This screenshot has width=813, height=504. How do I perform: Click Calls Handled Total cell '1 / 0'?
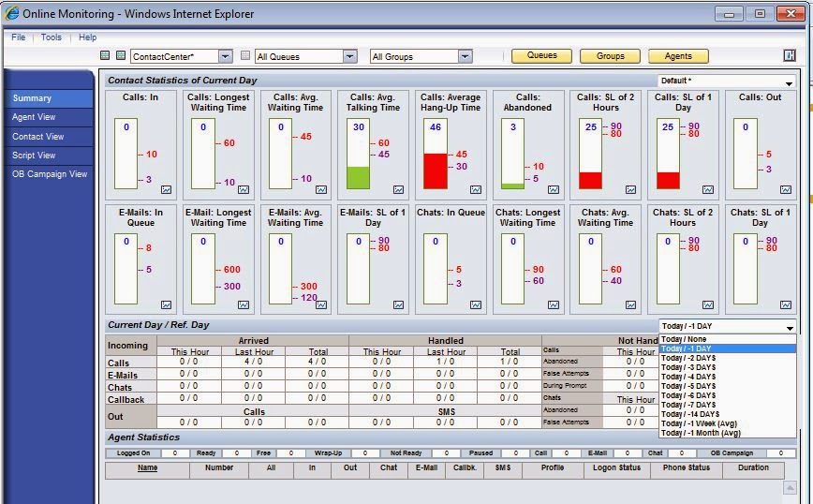(x=509, y=362)
